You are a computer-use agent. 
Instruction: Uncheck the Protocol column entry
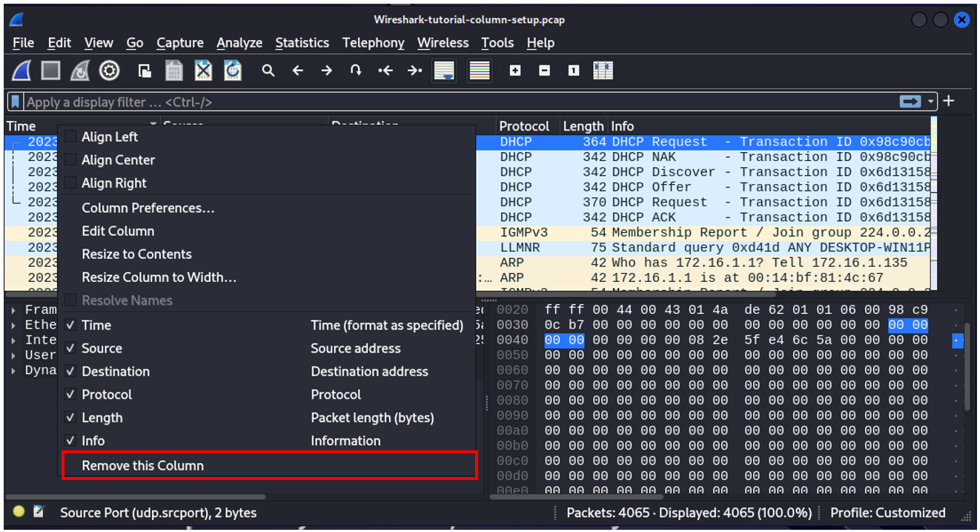[70, 394]
